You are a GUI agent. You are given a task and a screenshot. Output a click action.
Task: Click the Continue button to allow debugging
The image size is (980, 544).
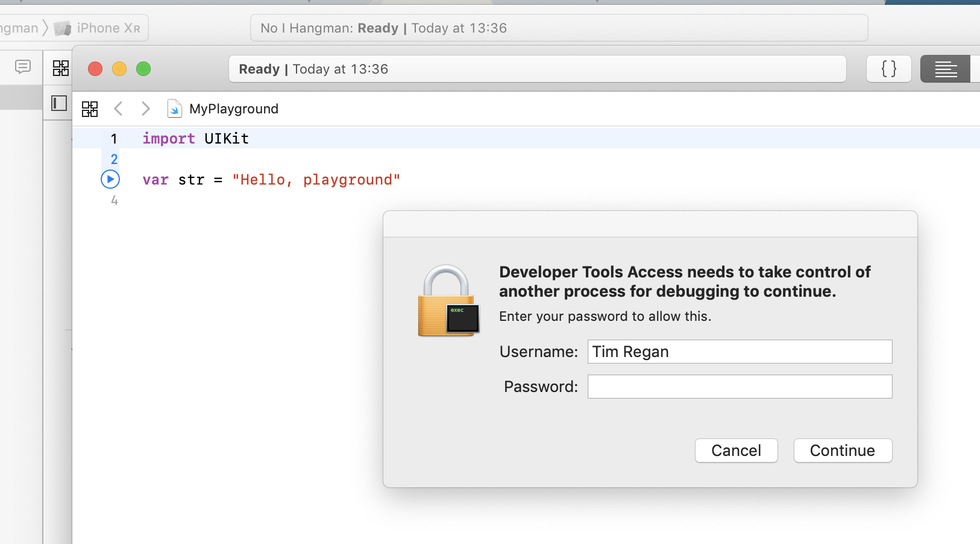(x=842, y=451)
